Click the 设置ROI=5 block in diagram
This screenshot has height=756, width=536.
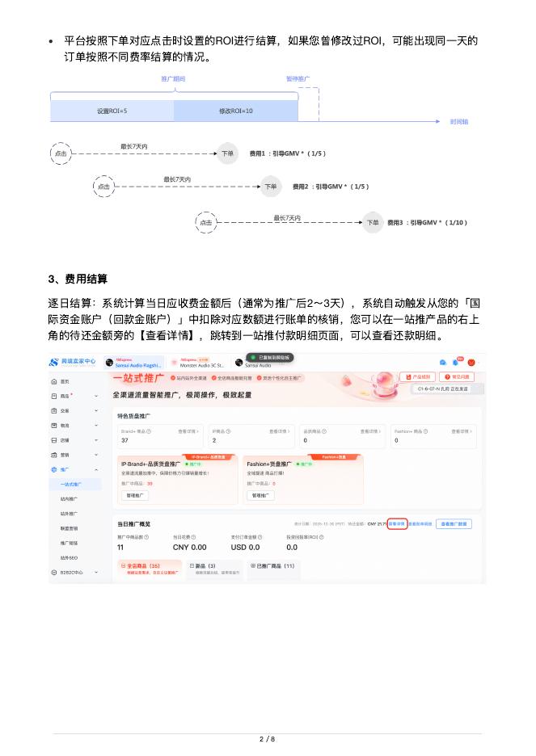tap(112, 111)
